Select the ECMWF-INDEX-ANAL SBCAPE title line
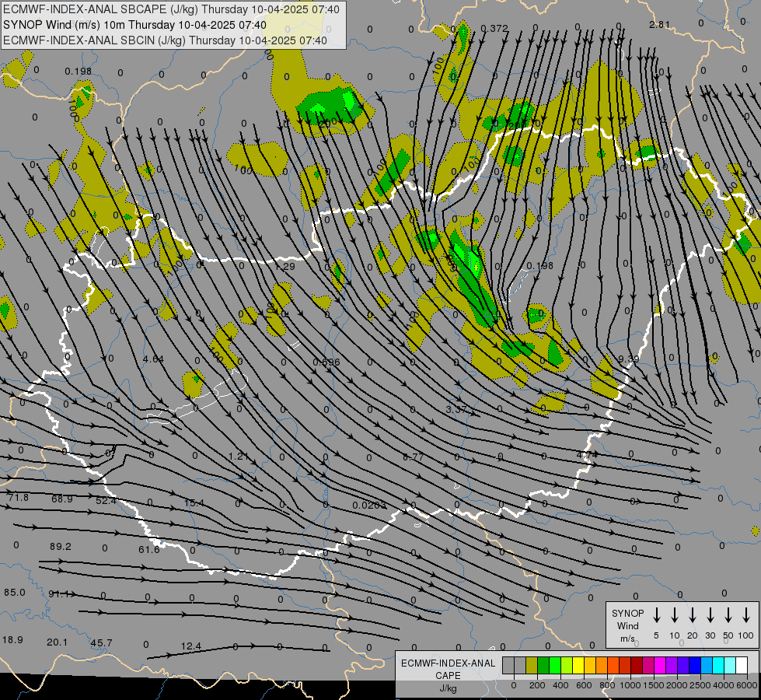This screenshot has height=700, width=761. pos(171,9)
